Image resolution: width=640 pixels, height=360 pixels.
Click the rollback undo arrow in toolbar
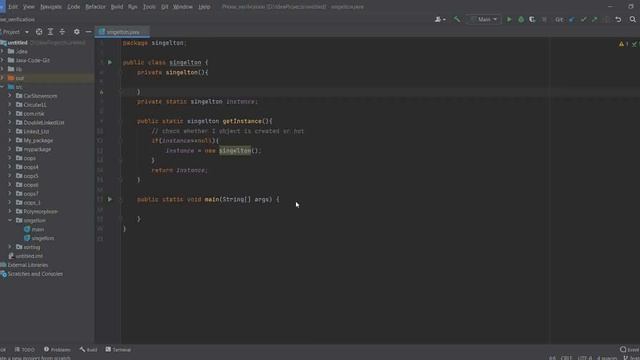coord(618,19)
